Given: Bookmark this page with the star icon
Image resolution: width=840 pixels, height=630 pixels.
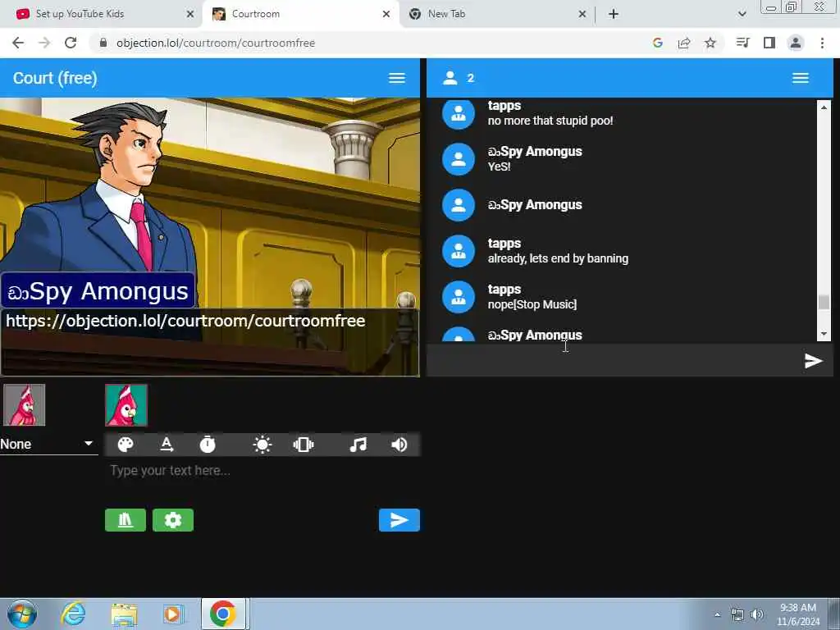Looking at the screenshot, I should point(710,43).
